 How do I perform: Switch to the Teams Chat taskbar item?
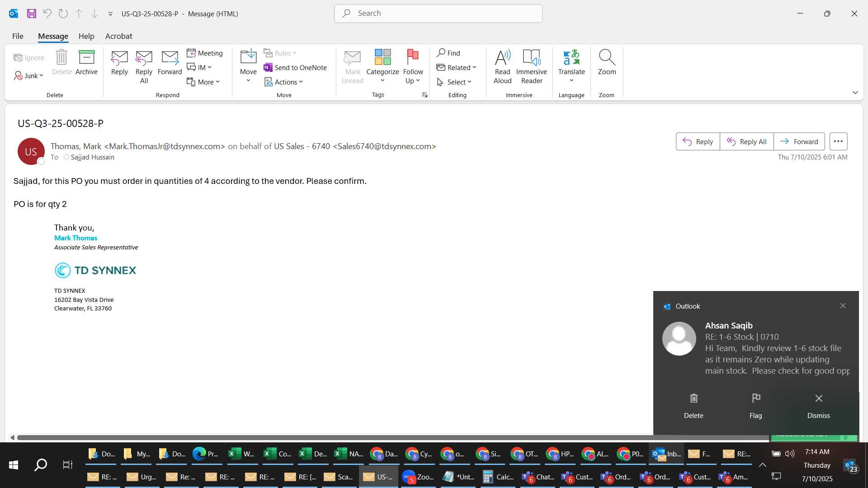tap(538, 477)
